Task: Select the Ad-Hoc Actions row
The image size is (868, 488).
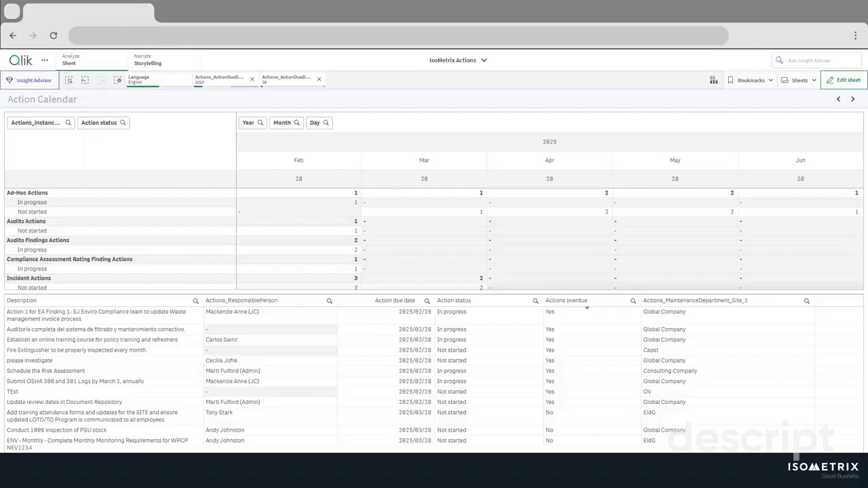Action: [120, 193]
